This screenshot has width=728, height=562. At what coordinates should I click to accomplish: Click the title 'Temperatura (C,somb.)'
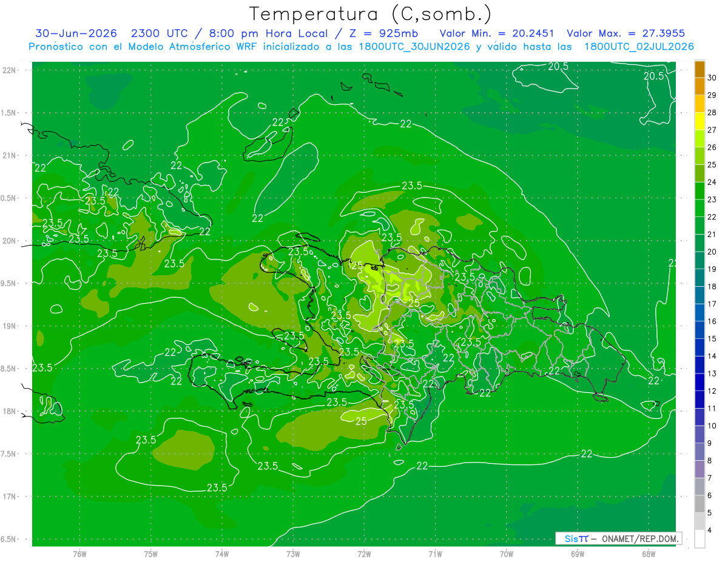[371, 13]
